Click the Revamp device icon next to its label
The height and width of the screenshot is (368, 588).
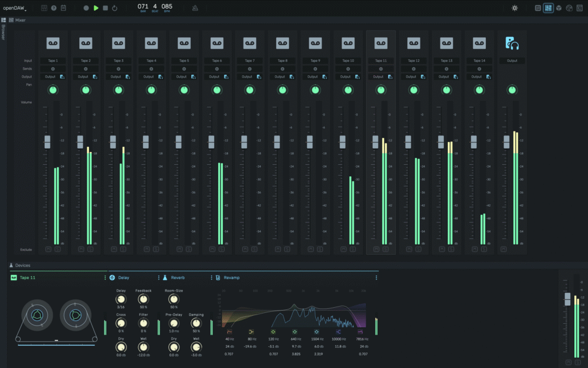click(x=218, y=277)
